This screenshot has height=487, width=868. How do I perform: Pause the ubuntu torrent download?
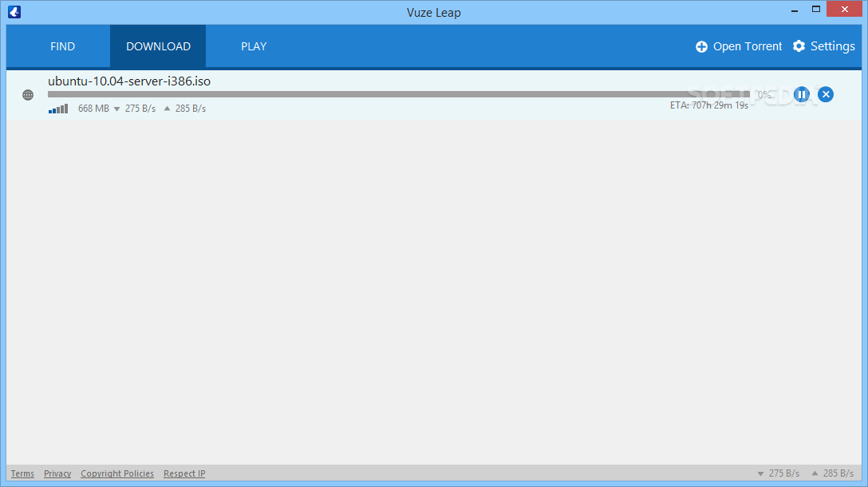pos(802,95)
